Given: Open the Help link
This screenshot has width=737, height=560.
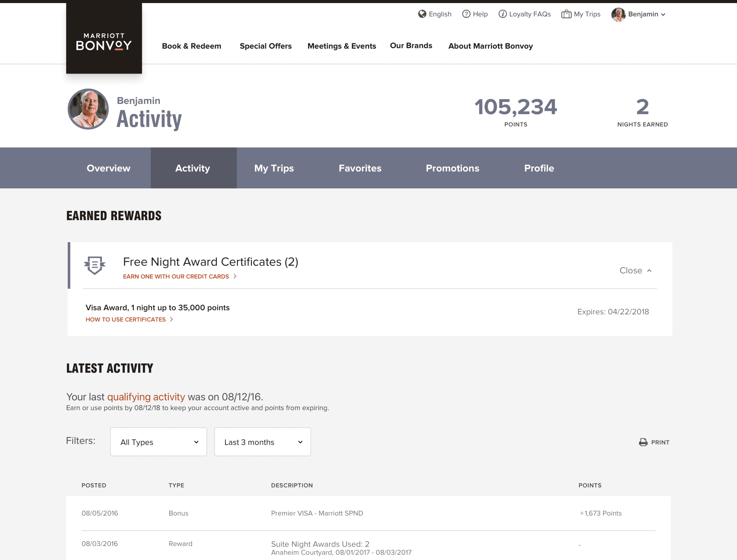Looking at the screenshot, I should pos(480,14).
